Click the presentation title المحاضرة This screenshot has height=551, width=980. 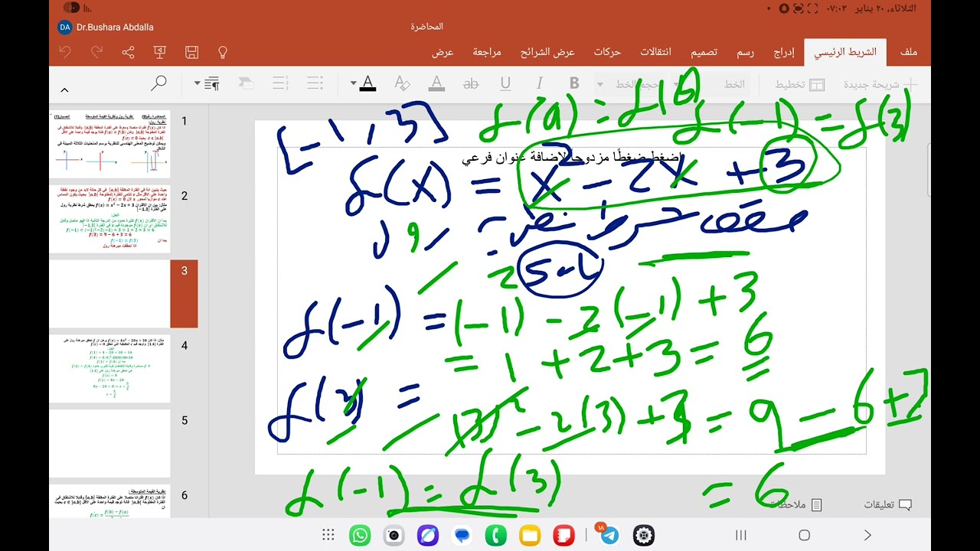[x=426, y=27]
